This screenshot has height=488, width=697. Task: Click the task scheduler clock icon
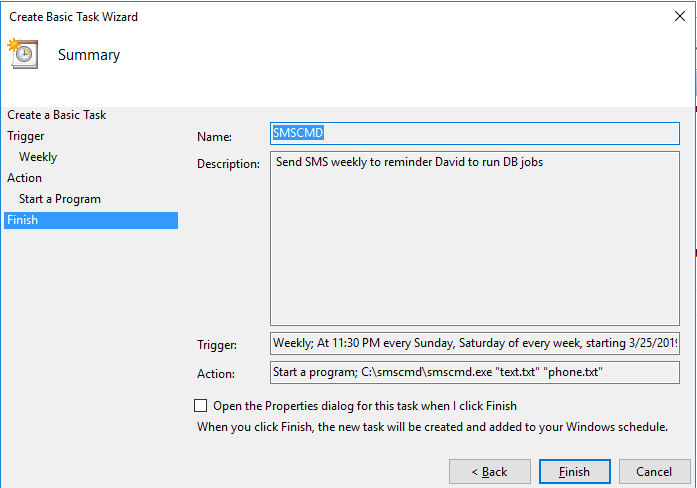tap(22, 54)
